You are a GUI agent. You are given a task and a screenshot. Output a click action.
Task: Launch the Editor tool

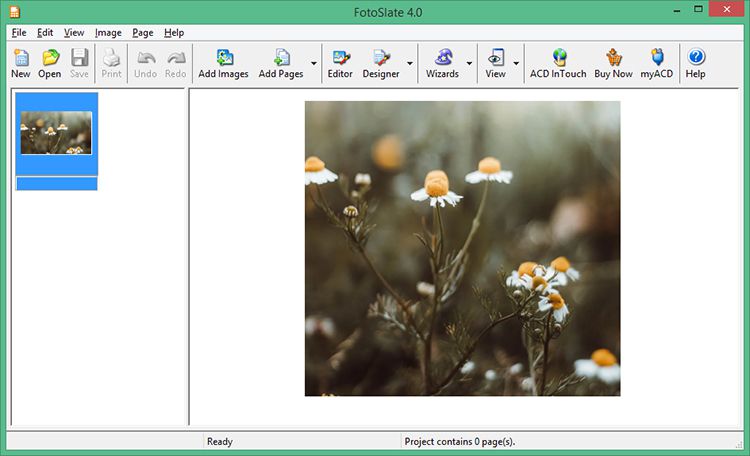click(340, 63)
